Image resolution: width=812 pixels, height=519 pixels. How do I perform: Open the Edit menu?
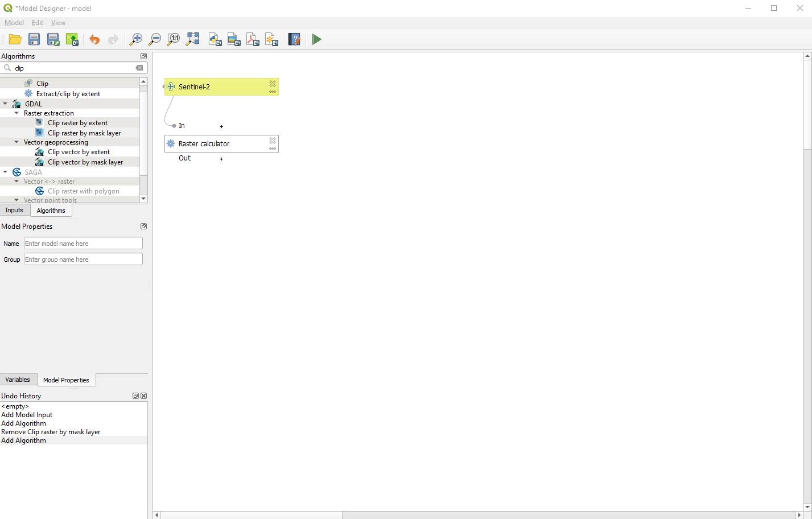[38, 23]
